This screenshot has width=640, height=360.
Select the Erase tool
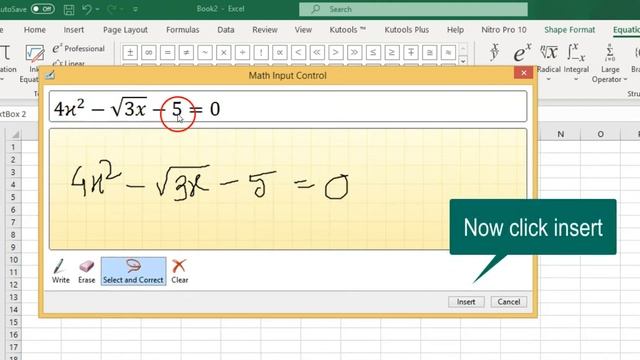(x=87, y=271)
